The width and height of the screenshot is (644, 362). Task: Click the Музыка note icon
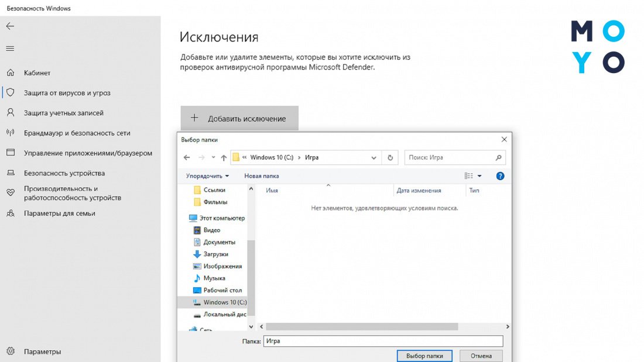197,278
